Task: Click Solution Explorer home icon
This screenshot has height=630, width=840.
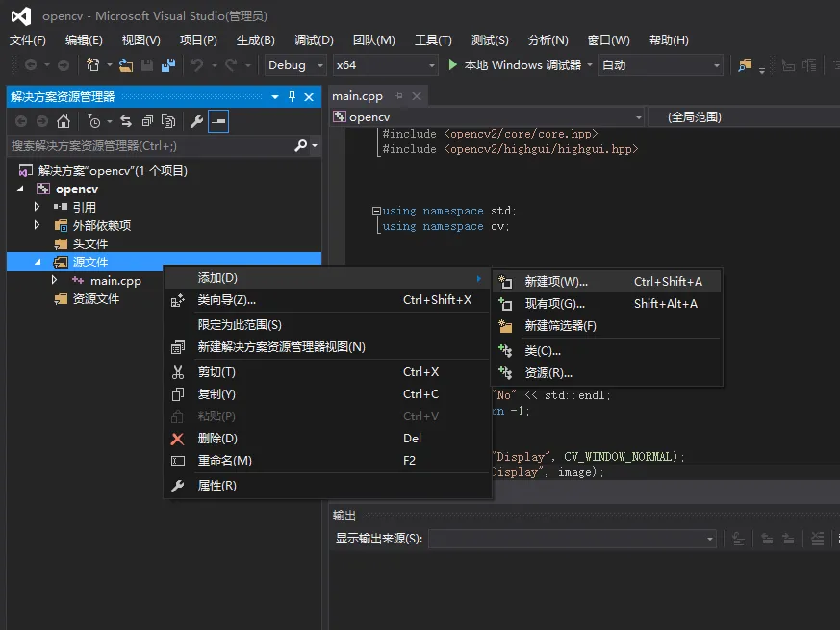Action: tap(64, 121)
